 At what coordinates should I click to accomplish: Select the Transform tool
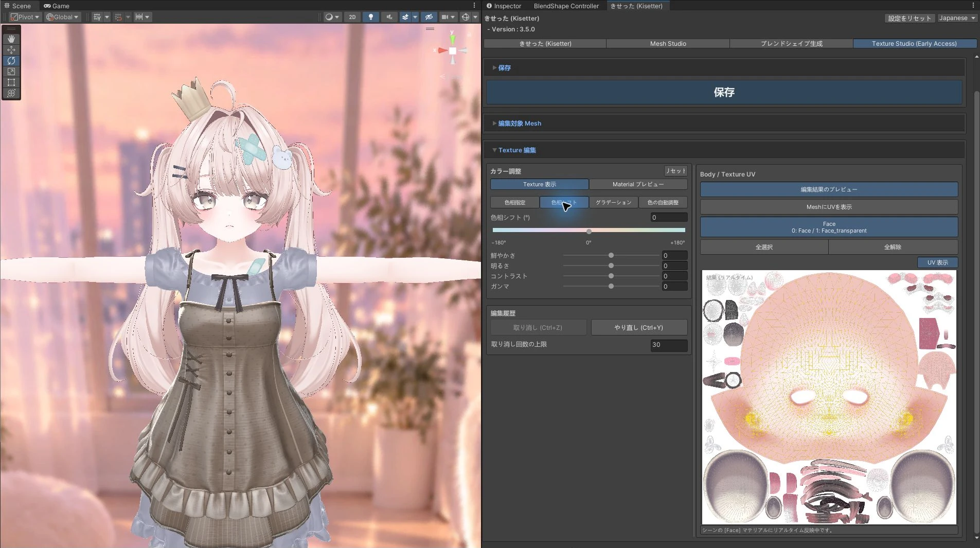[11, 93]
